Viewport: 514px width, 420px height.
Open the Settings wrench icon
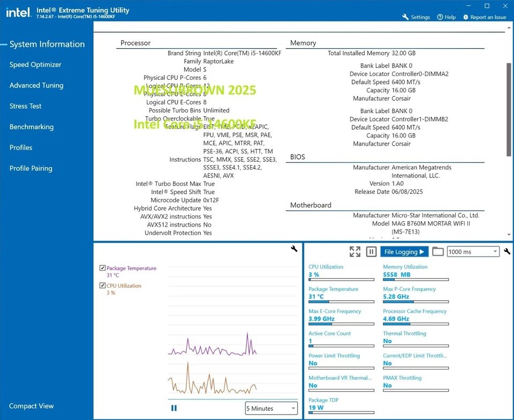[x=405, y=17]
